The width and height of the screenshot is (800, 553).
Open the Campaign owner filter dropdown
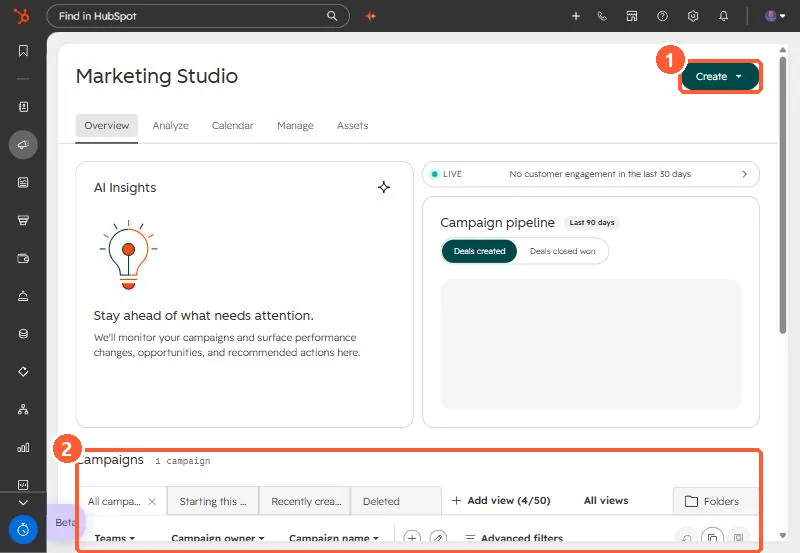click(218, 538)
